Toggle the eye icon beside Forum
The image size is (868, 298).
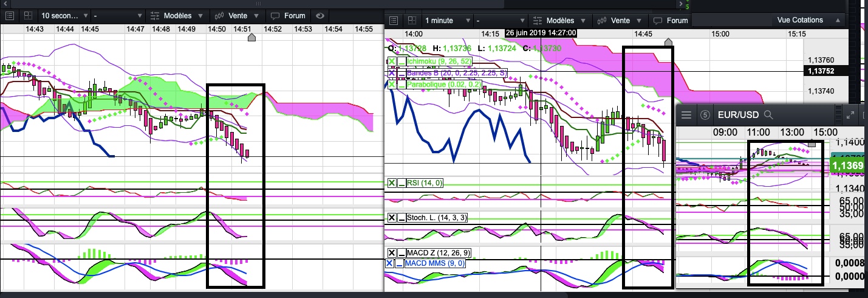coord(320,16)
